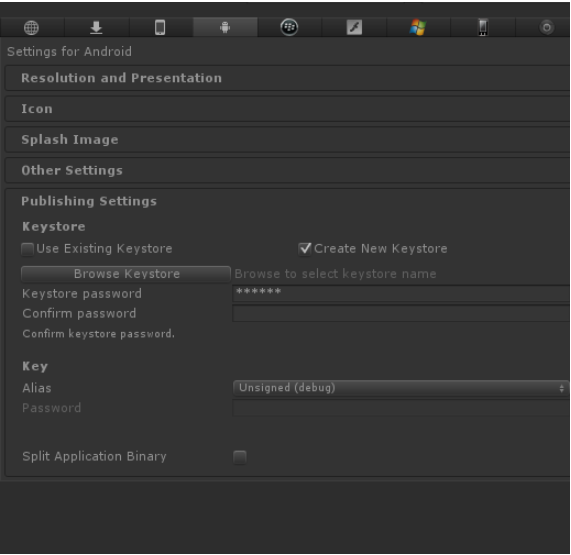Screen dimensions: 571x555
Task: Click the 'Key' heading text
Action: [x=35, y=366]
